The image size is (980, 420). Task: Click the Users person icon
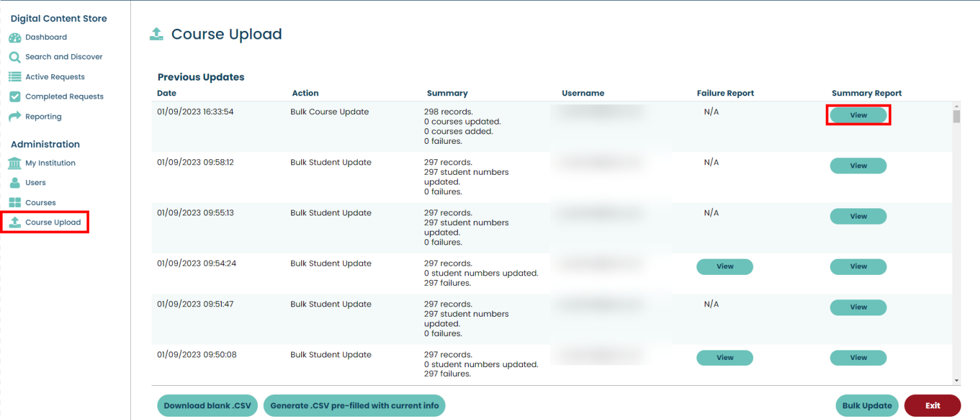15,183
